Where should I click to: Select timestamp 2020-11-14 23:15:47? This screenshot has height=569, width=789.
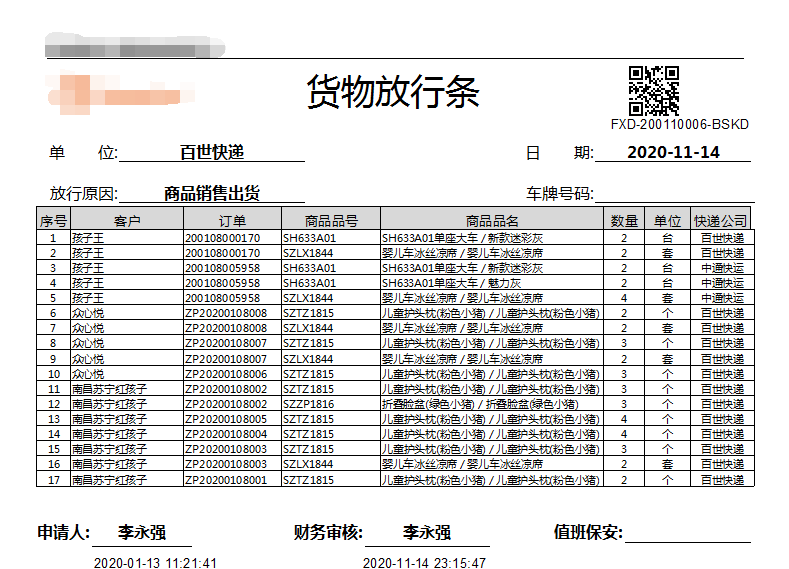(424, 563)
